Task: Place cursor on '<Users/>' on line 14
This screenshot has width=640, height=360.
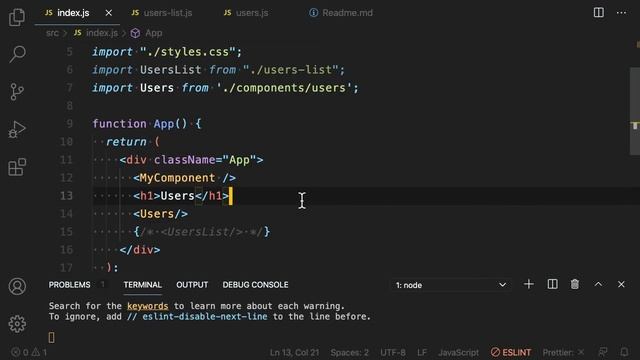Action: tap(160, 213)
